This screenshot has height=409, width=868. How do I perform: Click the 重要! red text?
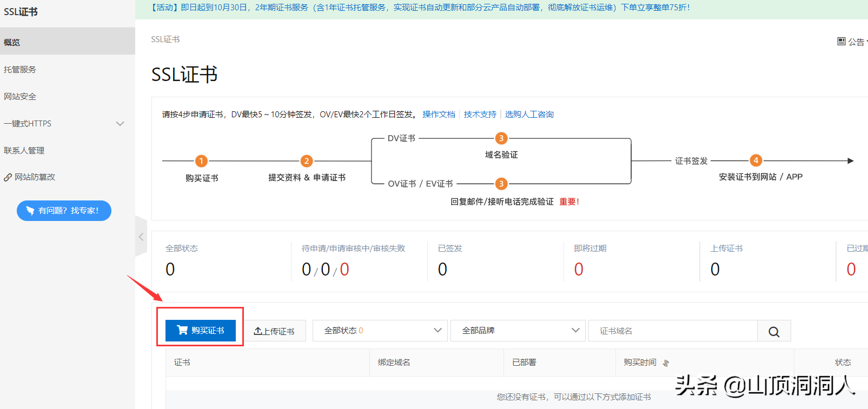[x=569, y=202]
